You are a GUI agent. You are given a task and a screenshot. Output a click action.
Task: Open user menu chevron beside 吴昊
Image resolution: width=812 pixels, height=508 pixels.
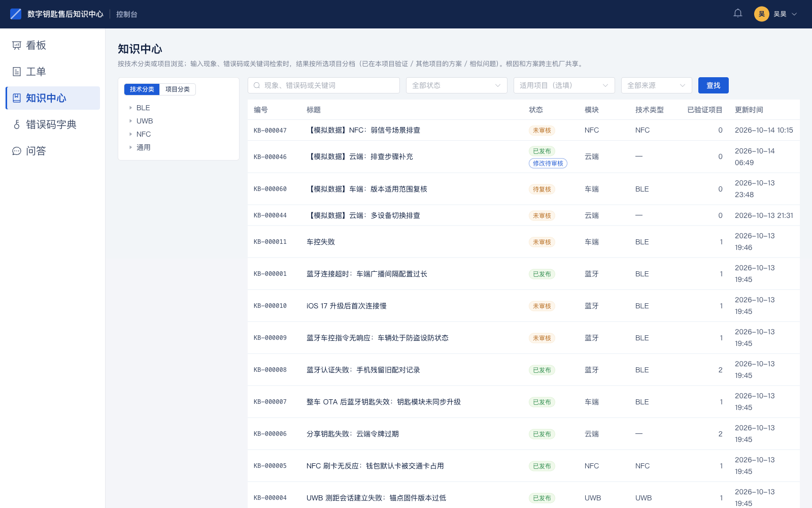coord(794,14)
